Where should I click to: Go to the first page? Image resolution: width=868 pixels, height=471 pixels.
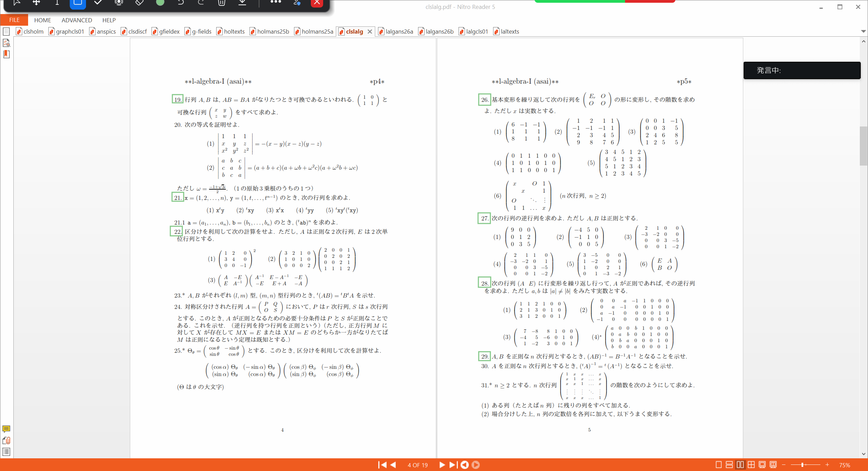pos(382,465)
